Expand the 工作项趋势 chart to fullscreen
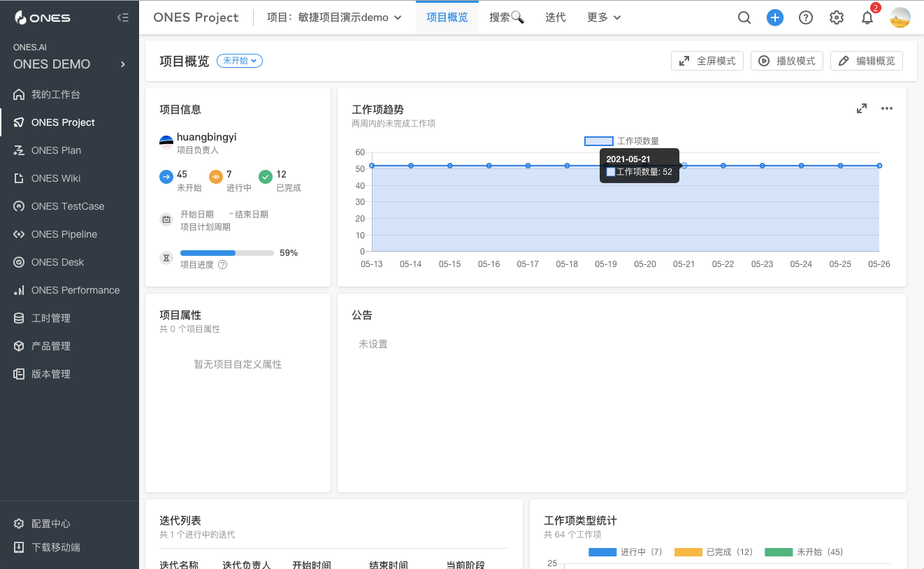924x569 pixels. tap(861, 108)
